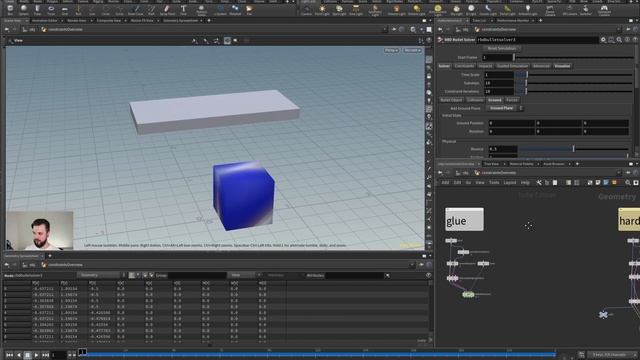Image resolution: width=640 pixels, height=360 pixels.
Task: Switch to Visualize parameter tab
Action: (562, 66)
